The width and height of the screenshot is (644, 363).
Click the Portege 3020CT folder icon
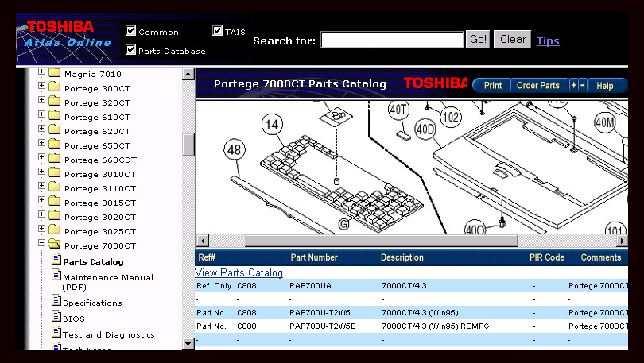pyautogui.click(x=54, y=216)
